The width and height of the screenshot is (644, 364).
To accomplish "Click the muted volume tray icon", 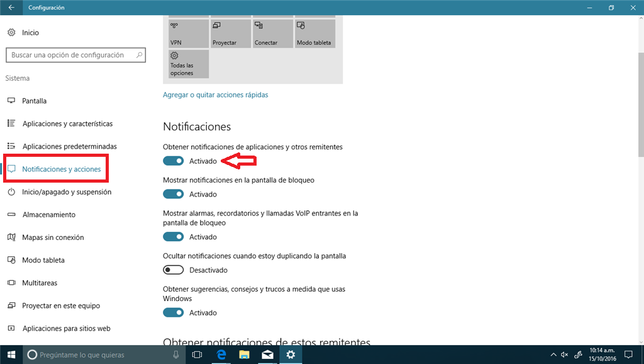I will click(565, 355).
